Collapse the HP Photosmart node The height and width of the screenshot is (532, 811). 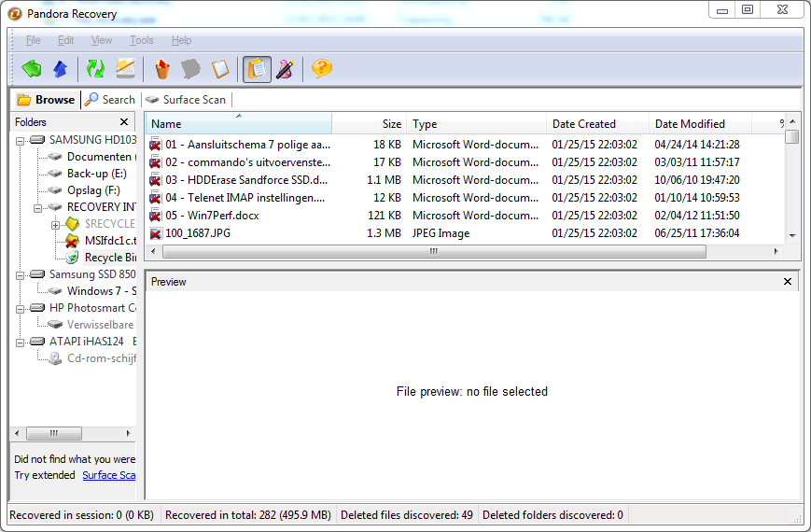pyautogui.click(x=20, y=309)
